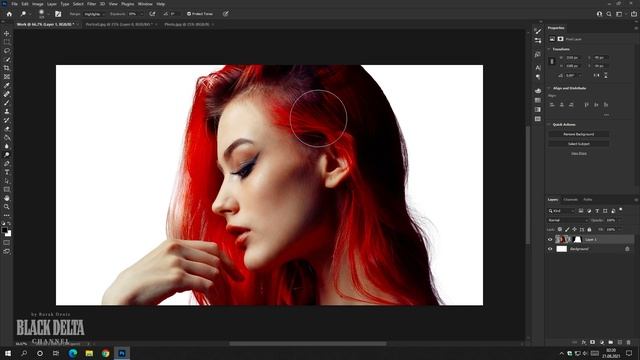Select the Brush tool
This screenshot has height=360, width=640.
click(7, 103)
